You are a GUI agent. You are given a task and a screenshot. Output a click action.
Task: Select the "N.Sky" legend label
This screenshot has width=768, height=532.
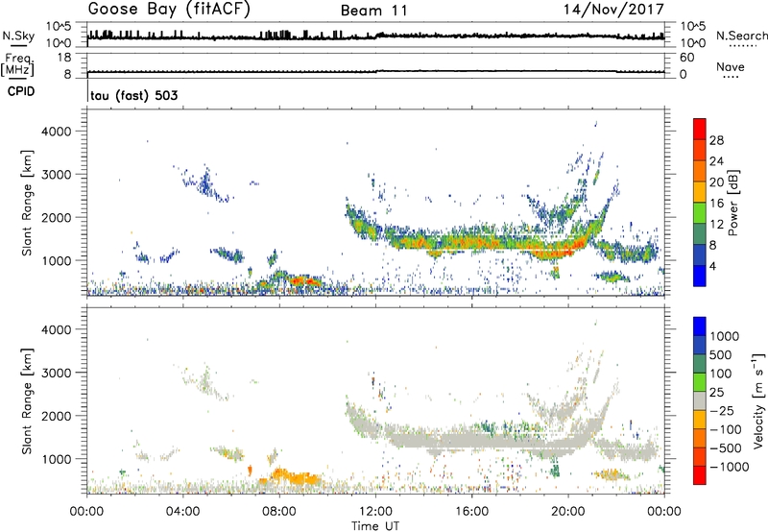tap(18, 36)
